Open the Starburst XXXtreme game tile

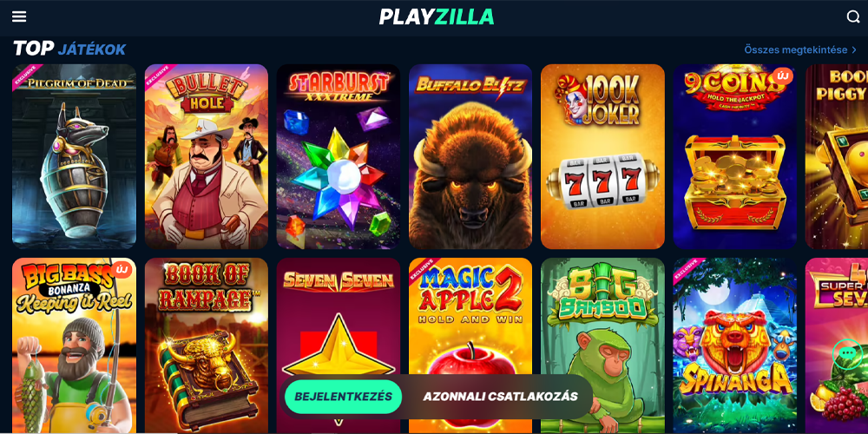click(339, 156)
